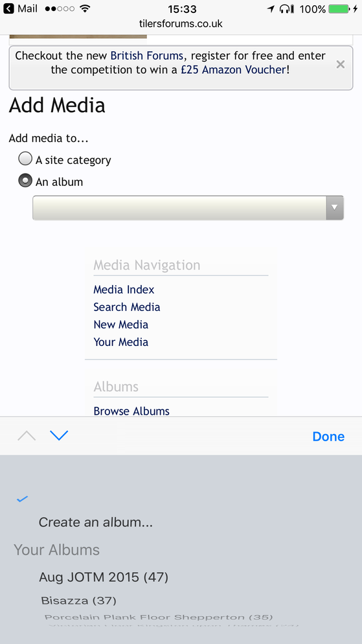Select the 'A site category' radio button
Viewport: 362px width, 644px height.
coord(25,159)
